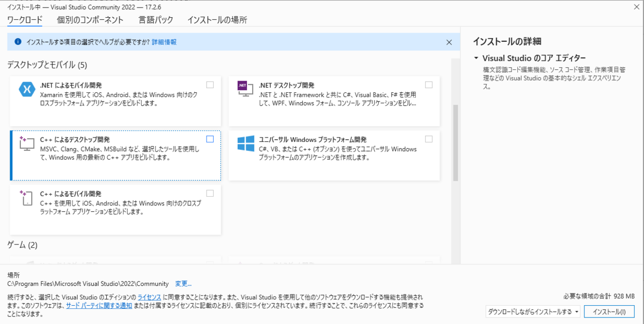Check the .NET デスクトップ開発 workload checkbox
The height and width of the screenshot is (324, 644).
[x=429, y=85]
